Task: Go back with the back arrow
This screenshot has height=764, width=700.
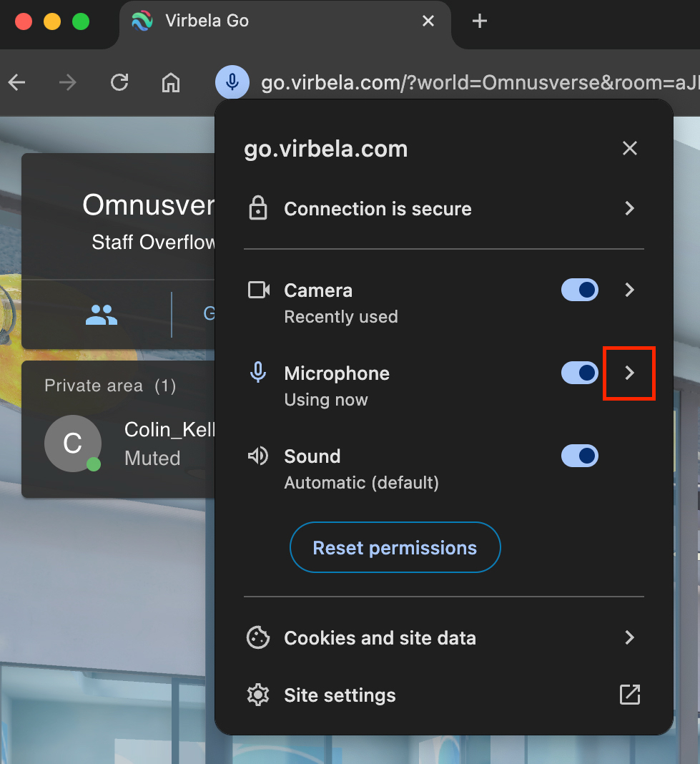Action: click(x=17, y=83)
